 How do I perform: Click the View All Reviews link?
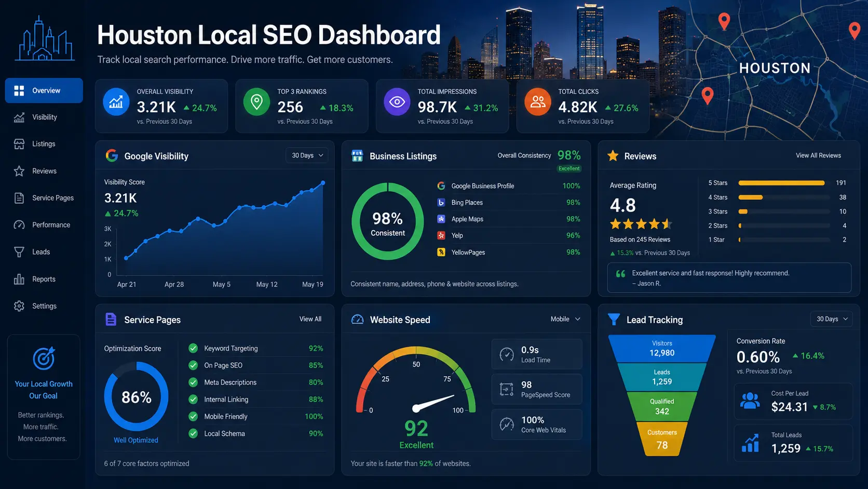(819, 155)
